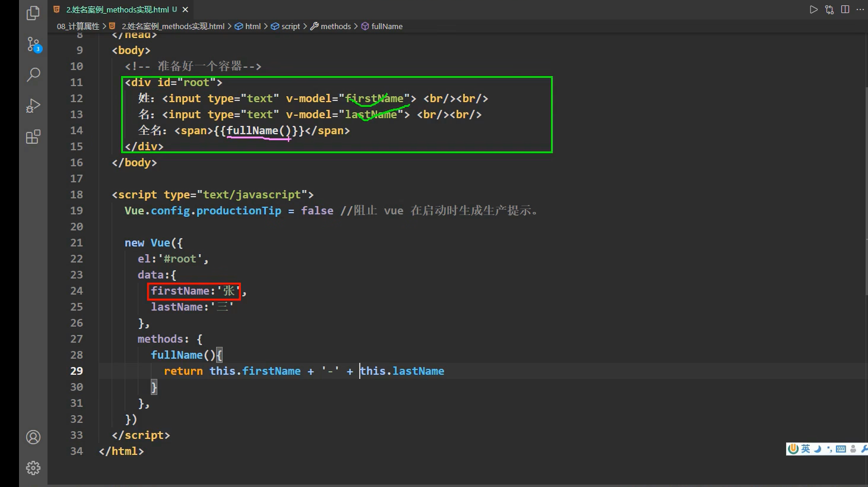Image resolution: width=868 pixels, height=487 pixels.
Task: Open the script breadcrumb symbol
Action: [286, 26]
